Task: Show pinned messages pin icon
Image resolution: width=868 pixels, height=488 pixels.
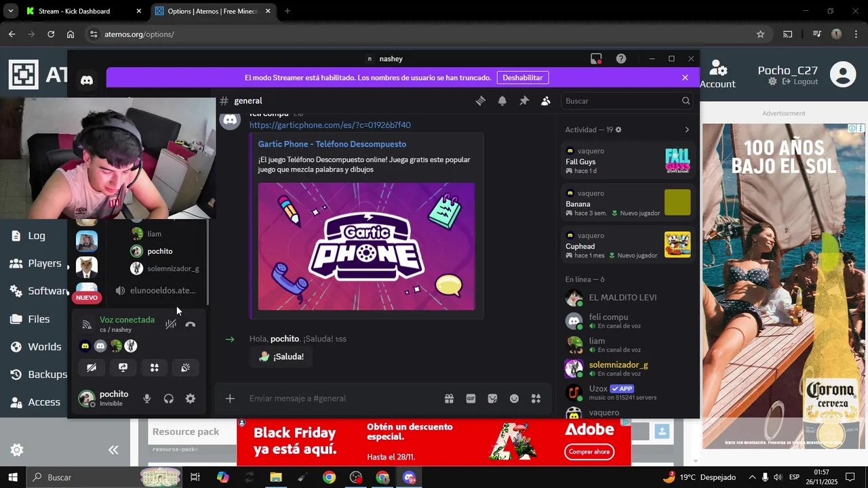Action: tap(524, 101)
